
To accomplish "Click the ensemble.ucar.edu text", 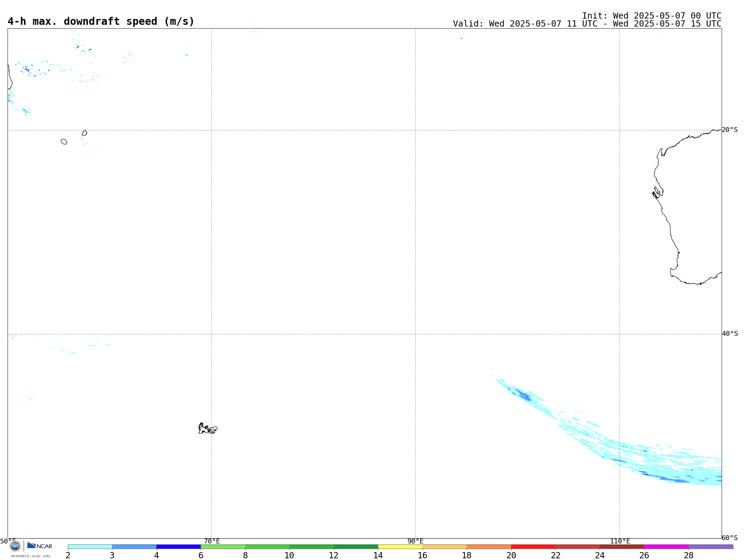I will (x=31, y=556).
